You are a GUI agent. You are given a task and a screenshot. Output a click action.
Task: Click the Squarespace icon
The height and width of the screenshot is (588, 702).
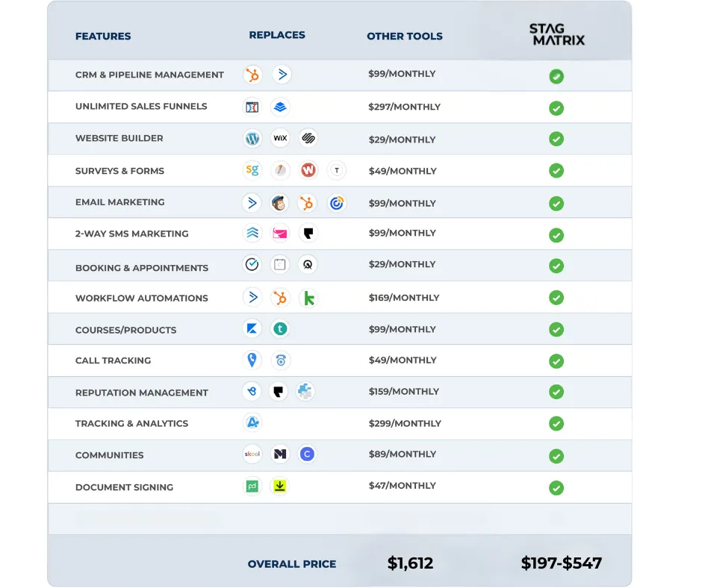pos(308,138)
